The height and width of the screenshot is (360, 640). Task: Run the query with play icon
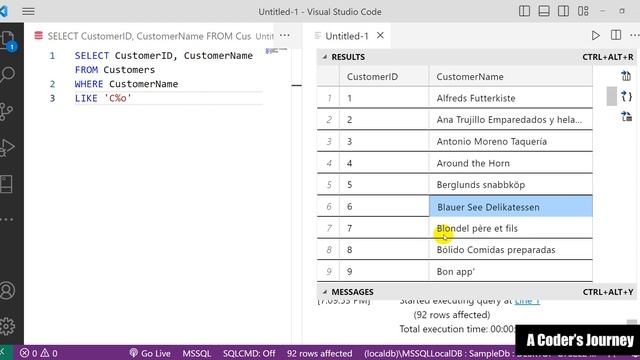point(596,36)
